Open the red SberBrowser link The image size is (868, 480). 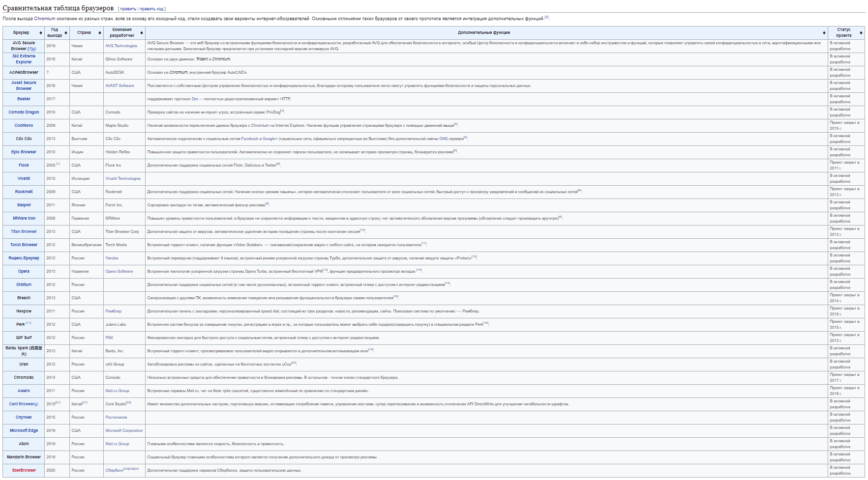point(24,470)
